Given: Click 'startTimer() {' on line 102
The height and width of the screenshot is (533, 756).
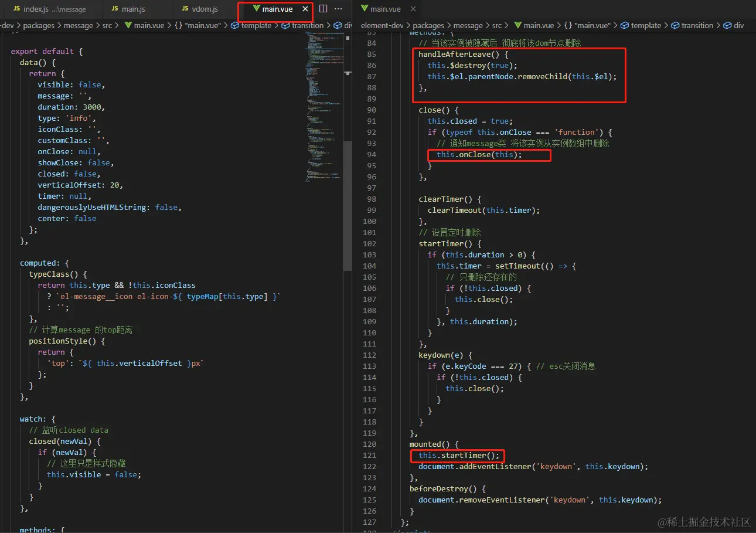Looking at the screenshot, I should tap(450, 244).
